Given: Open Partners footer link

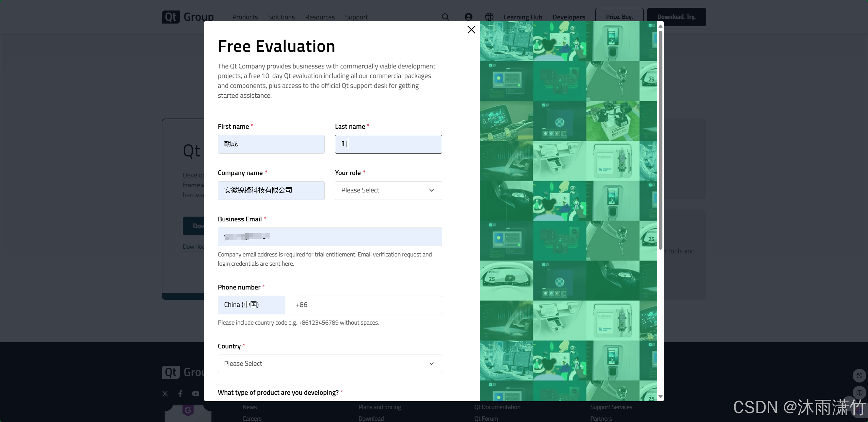Looking at the screenshot, I should [x=601, y=419].
